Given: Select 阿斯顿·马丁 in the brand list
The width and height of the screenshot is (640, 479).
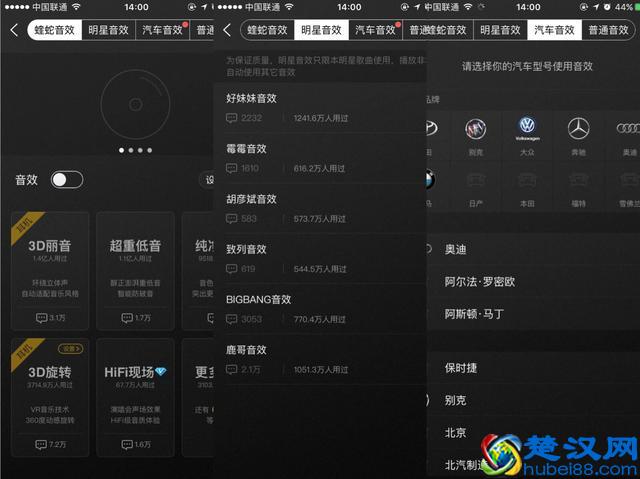Looking at the screenshot, I should pos(533,314).
